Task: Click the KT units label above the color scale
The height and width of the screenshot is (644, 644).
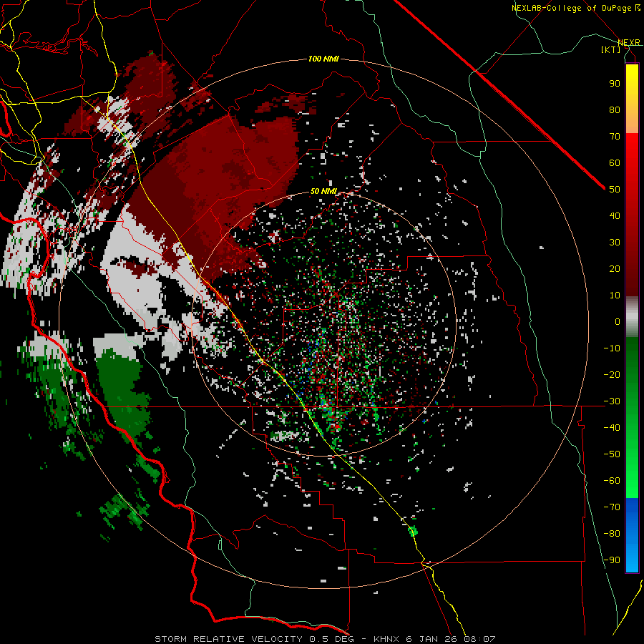Action: [x=611, y=49]
